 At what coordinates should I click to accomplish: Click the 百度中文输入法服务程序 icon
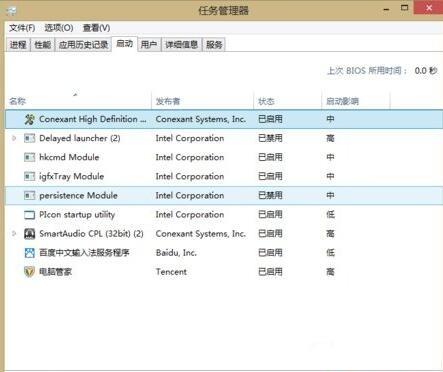coord(29,253)
